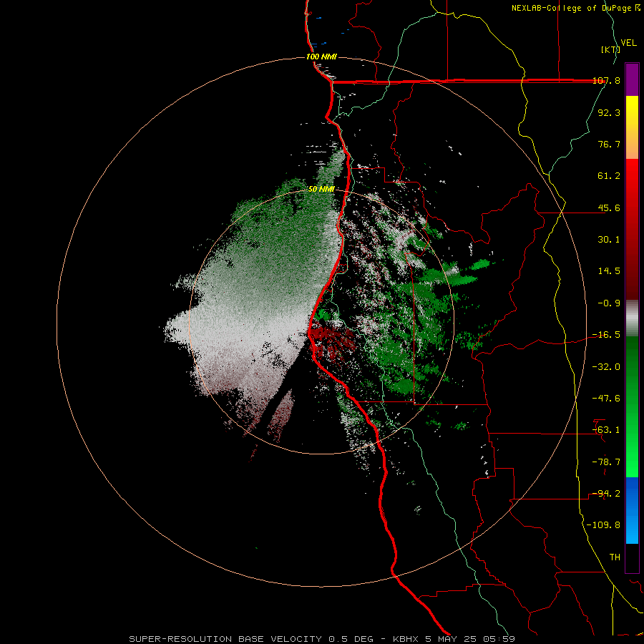Click the 50 NMI range ring label
Screen dimensions: 644x644
coord(321,189)
